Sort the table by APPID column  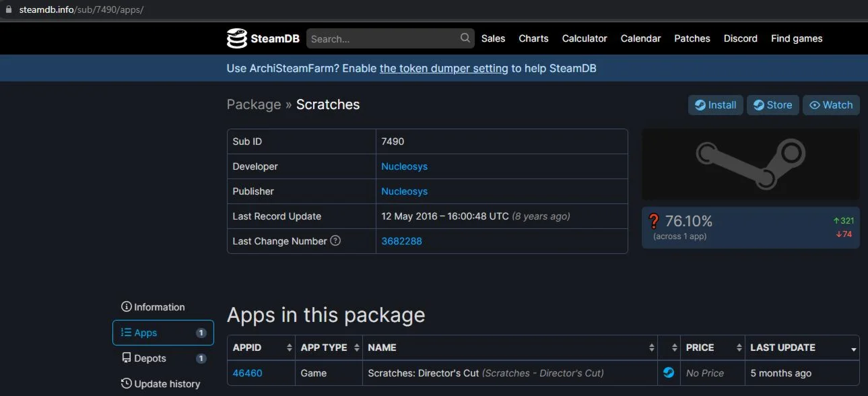coord(261,348)
